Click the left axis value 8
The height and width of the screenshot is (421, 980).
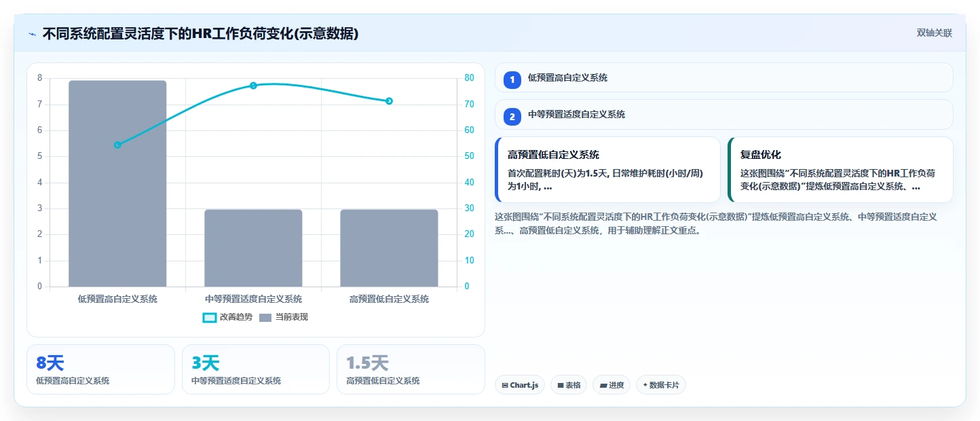pos(39,78)
